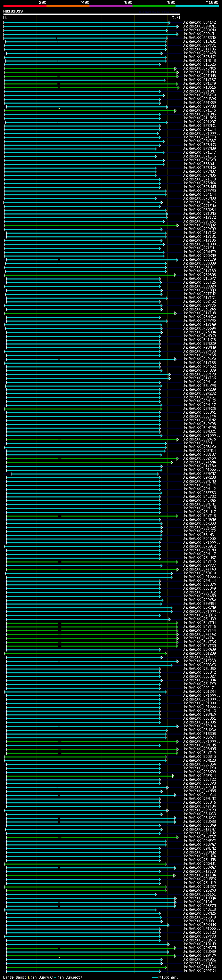Select hit label UniRef100_A9U396
222x980 pixels.
(x=199, y=99)
